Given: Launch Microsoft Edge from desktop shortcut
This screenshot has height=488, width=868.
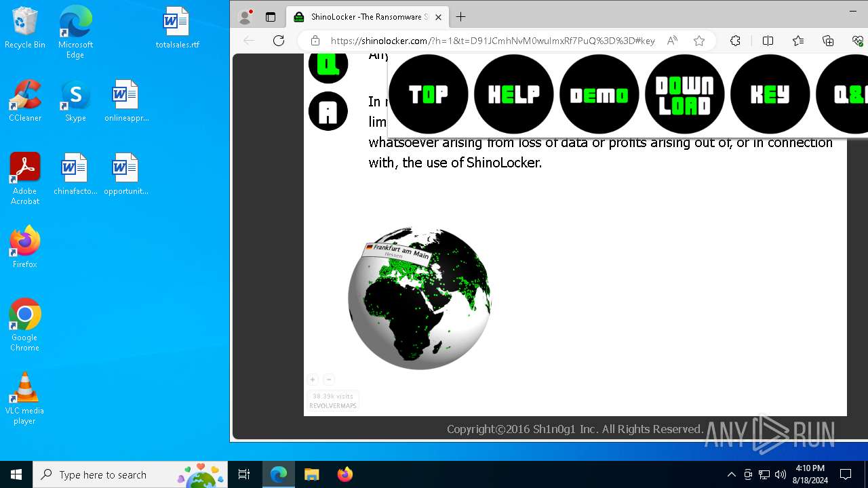Looking at the screenshot, I should [75, 33].
